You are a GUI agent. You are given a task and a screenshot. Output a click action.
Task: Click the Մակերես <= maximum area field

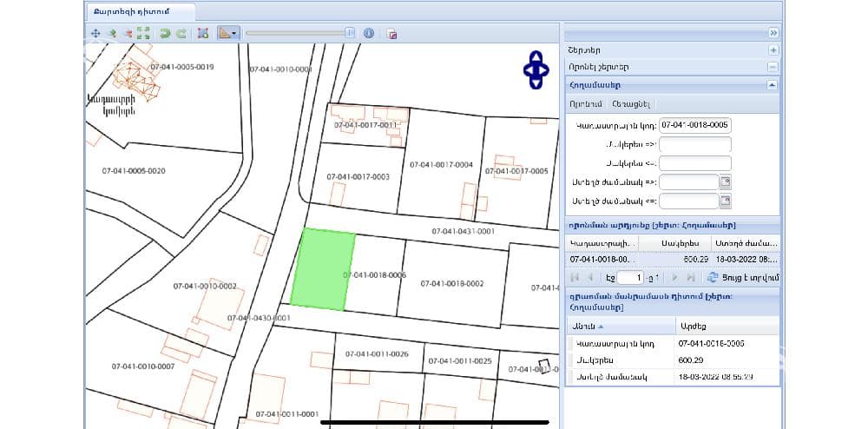click(695, 163)
